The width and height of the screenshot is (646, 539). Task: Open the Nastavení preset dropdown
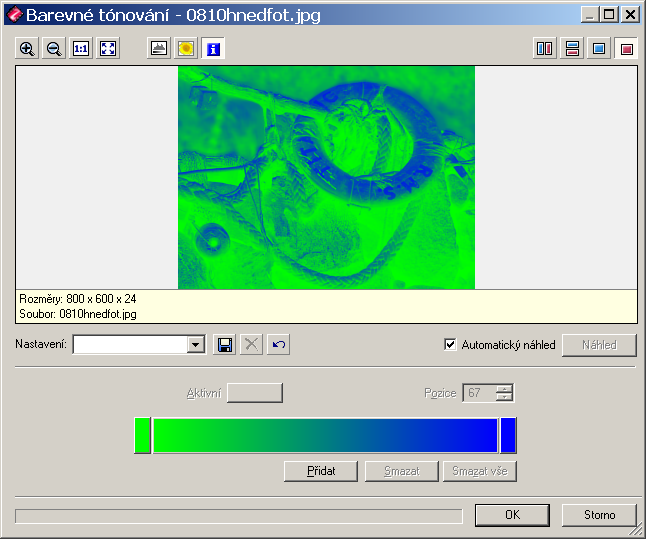[x=196, y=345]
